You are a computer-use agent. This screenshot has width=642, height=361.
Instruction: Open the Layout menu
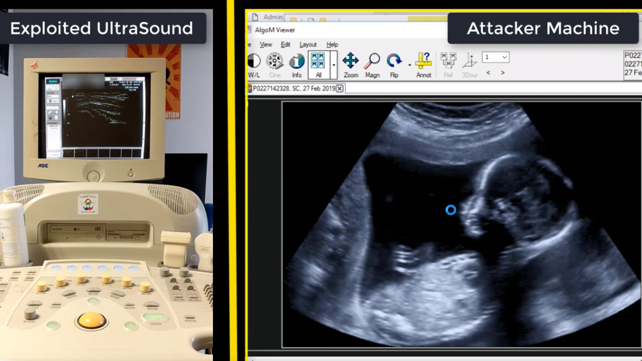tap(308, 44)
